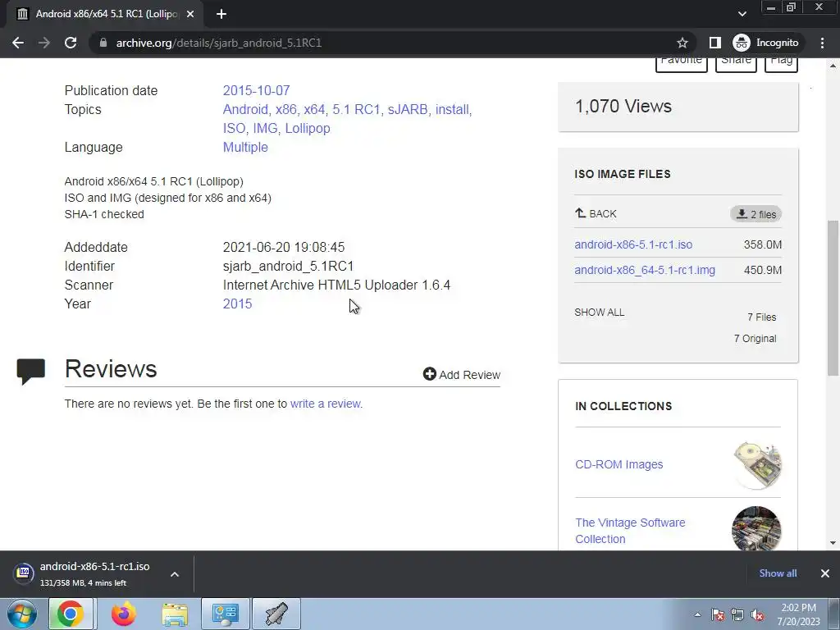This screenshot has width=840, height=630.
Task: Open the clock showing 2:02 PM
Action: pyautogui.click(x=798, y=614)
